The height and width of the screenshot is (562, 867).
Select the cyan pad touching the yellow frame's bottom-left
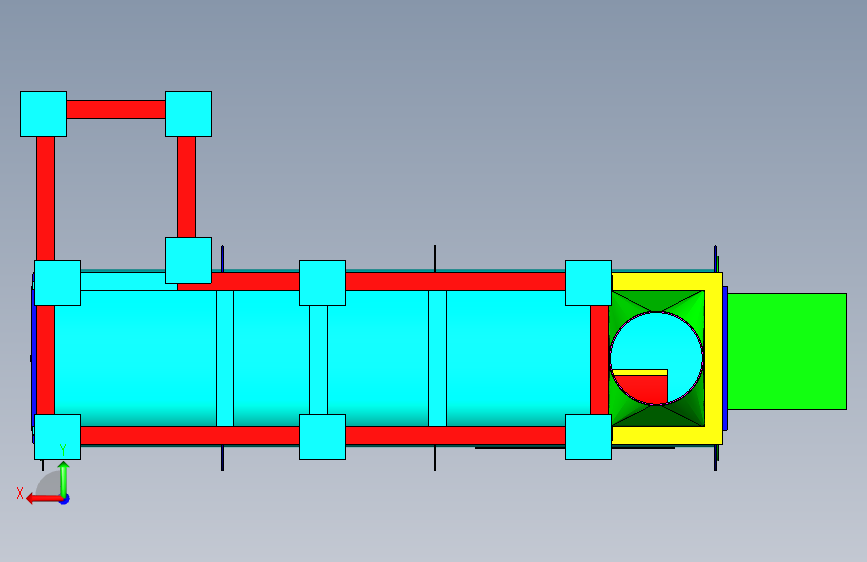[588, 437]
